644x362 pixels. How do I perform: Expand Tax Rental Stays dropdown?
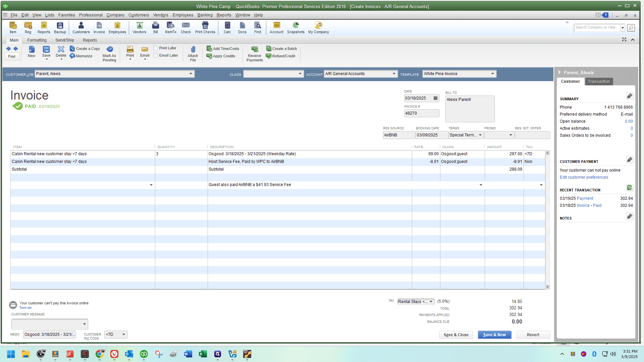431,302
